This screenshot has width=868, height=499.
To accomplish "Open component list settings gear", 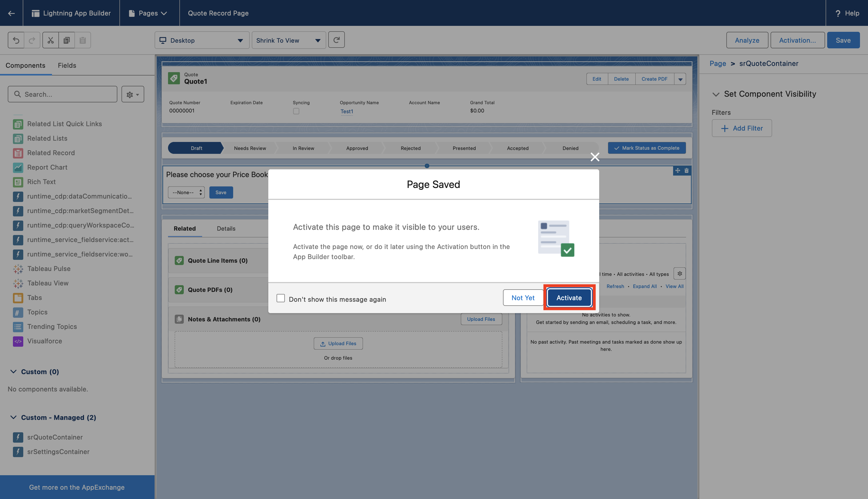I will coord(133,94).
